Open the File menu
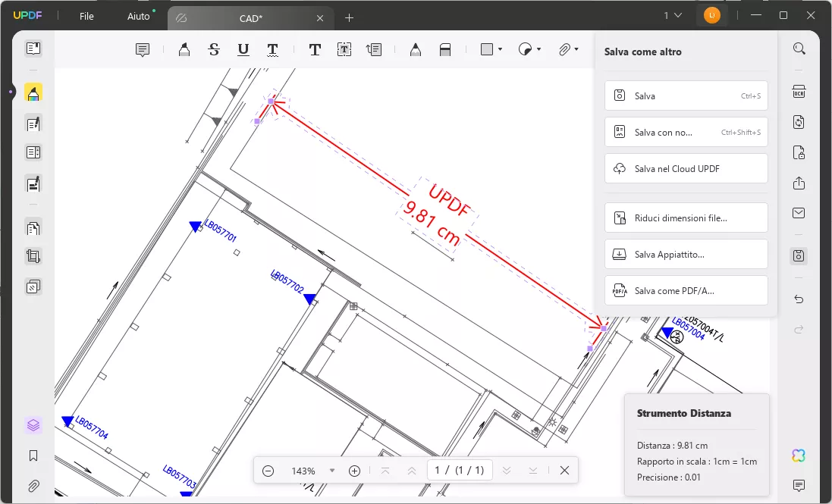This screenshot has width=832, height=504. pyautogui.click(x=86, y=17)
